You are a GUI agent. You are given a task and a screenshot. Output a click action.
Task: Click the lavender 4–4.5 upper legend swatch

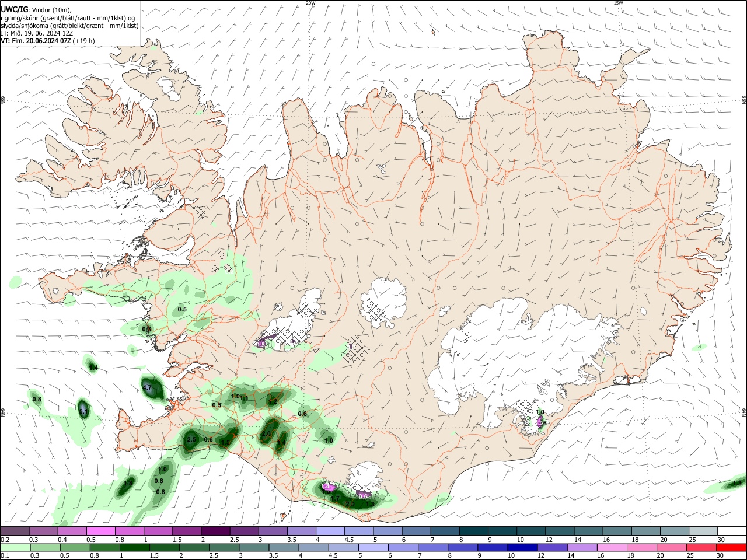(x=330, y=531)
